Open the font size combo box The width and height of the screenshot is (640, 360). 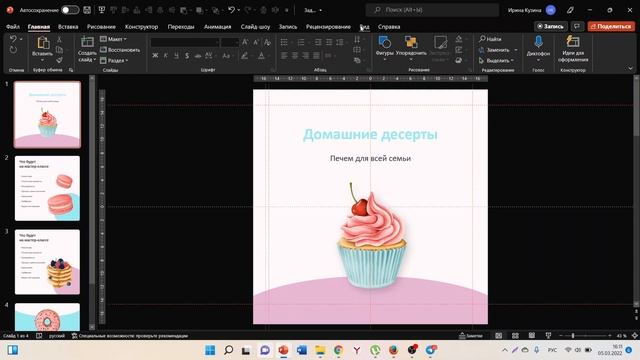[230, 42]
